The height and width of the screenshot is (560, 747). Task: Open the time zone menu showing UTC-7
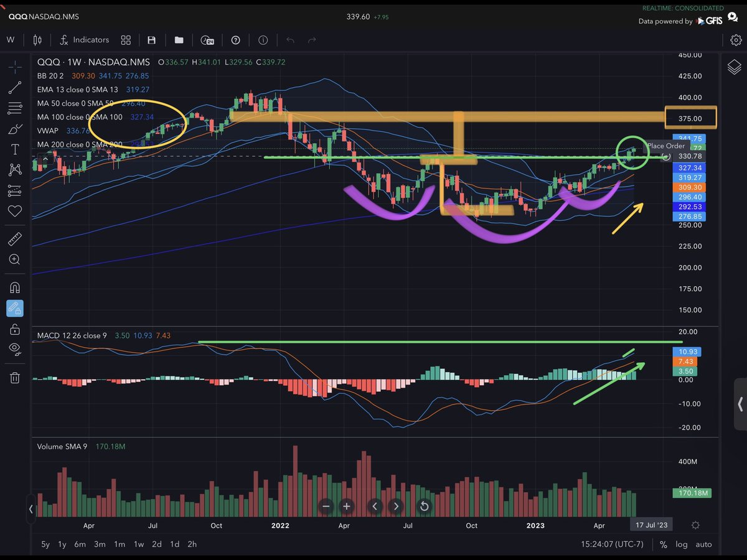613,544
